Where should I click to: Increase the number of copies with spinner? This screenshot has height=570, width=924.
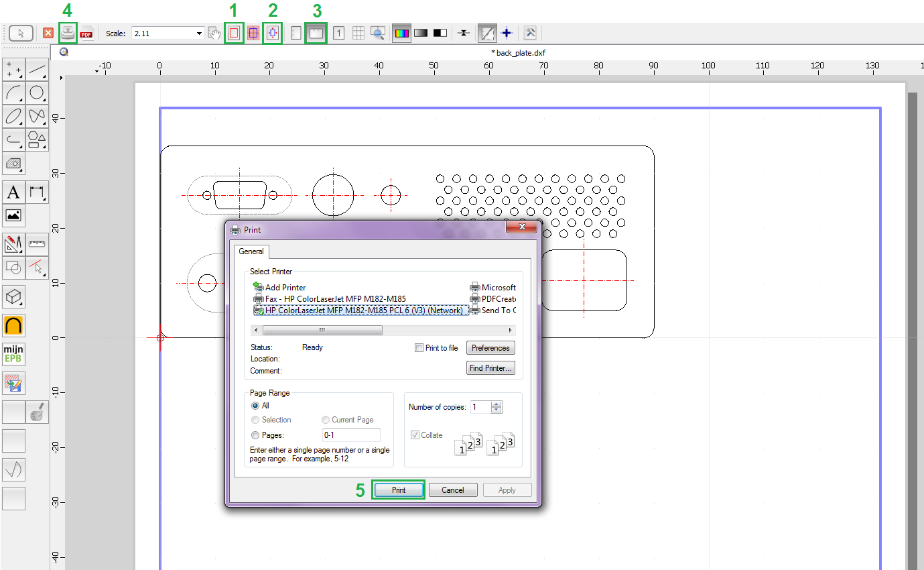click(496, 404)
